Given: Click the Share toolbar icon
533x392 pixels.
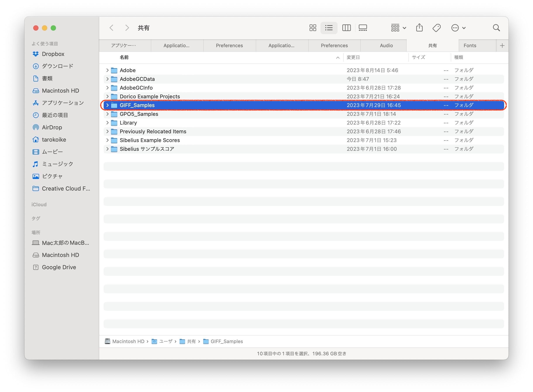Looking at the screenshot, I should [419, 28].
